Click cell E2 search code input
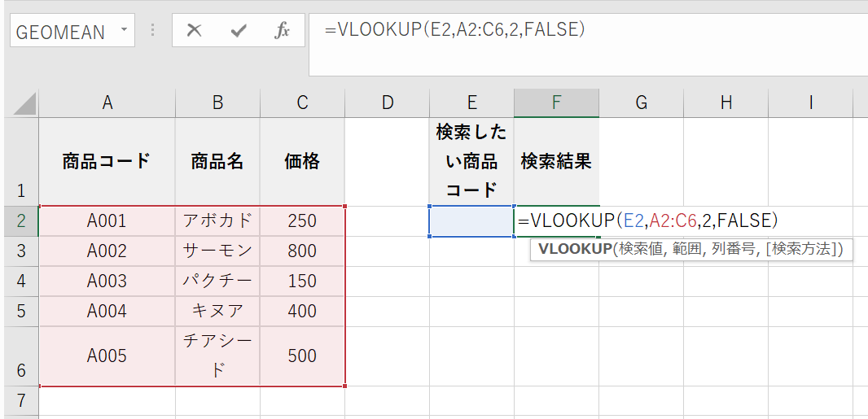Screen dimensions: 868x419 click(471, 221)
